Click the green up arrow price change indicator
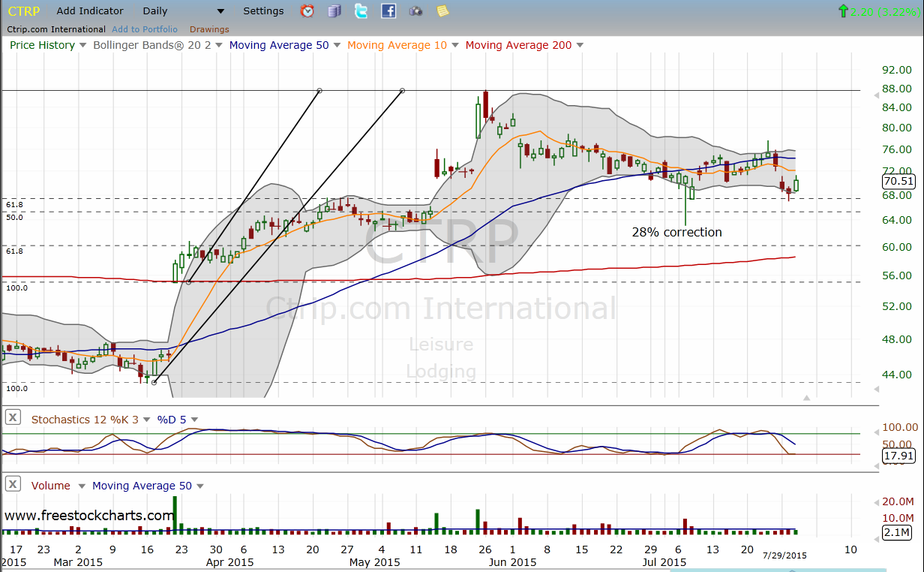 pos(844,11)
